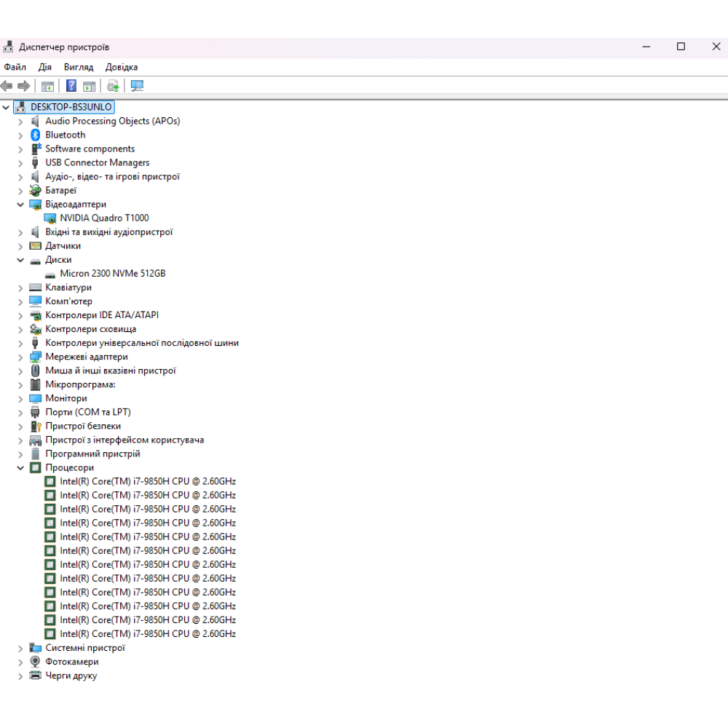This screenshot has height=728, width=728.
Task: Click the Show/Hide action pane toolbar icon
Action: pyautogui.click(x=89, y=86)
